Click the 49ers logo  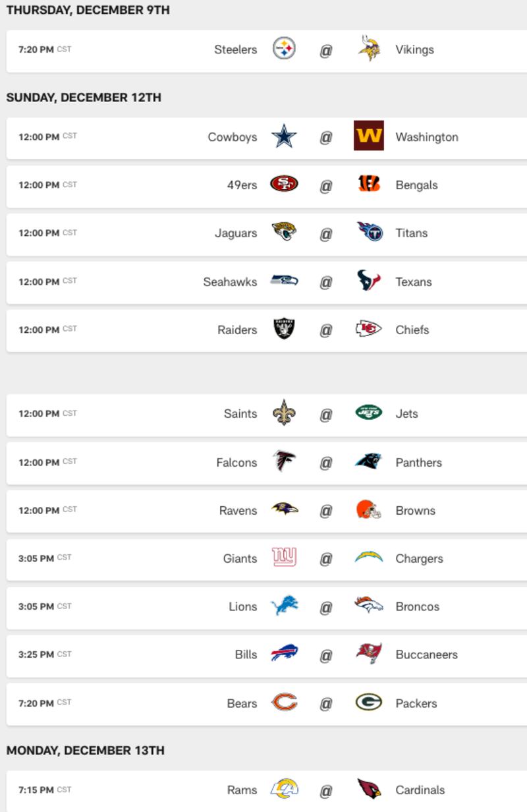pos(284,185)
